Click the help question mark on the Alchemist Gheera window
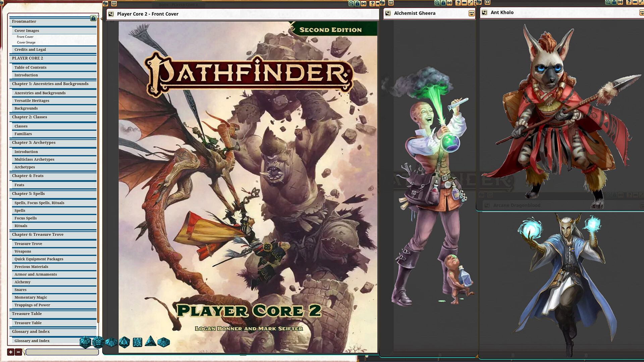 pos(458,3)
